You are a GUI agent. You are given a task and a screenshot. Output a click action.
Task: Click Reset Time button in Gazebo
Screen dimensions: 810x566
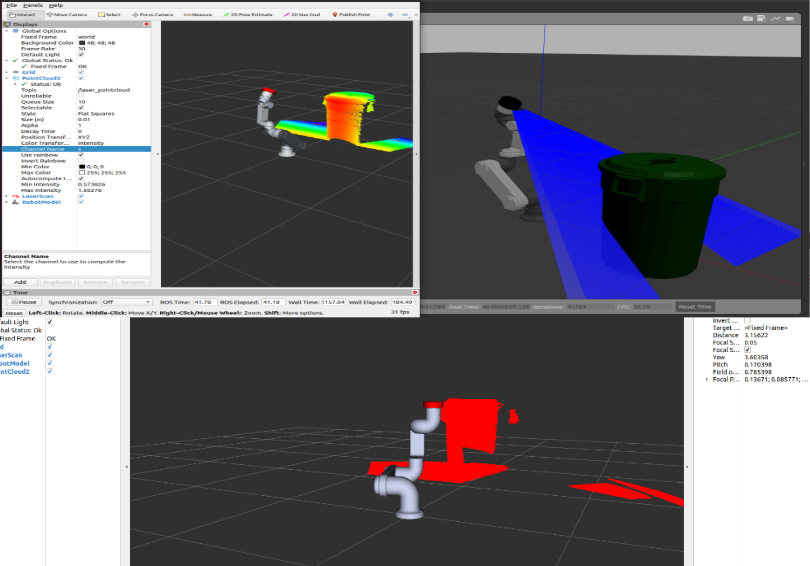pos(695,307)
